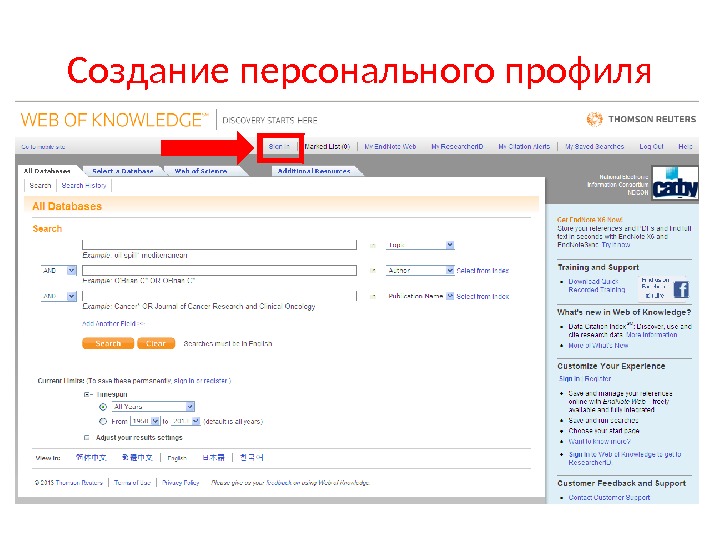
Task: Open the Marked List (0) link
Action: [x=327, y=146]
